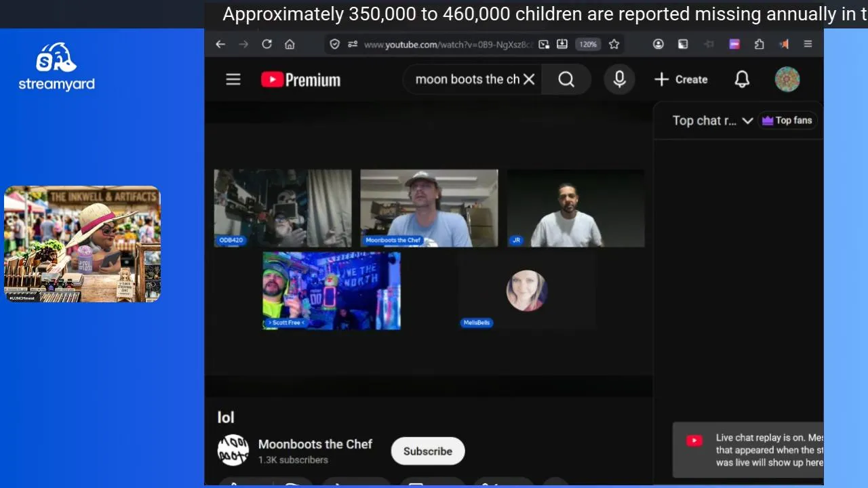868x488 pixels.
Task: Click the MelisBells profile picture circle
Action: (x=527, y=291)
